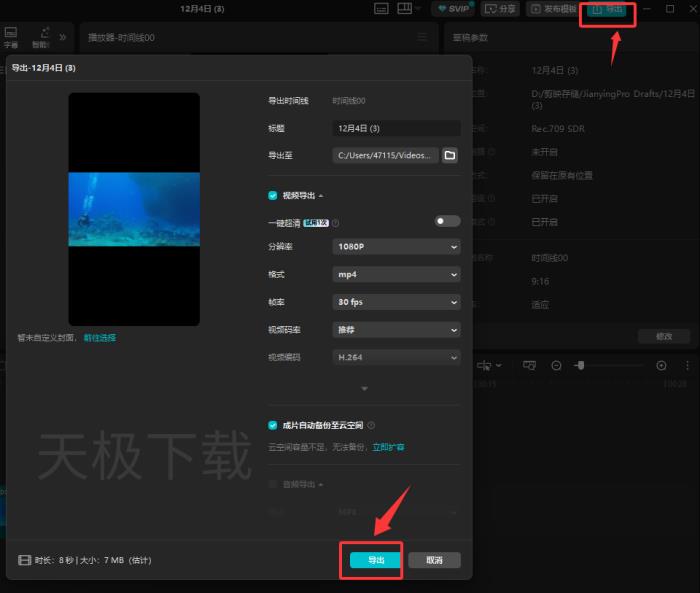Toggle the 一键超清 switch

pos(447,221)
